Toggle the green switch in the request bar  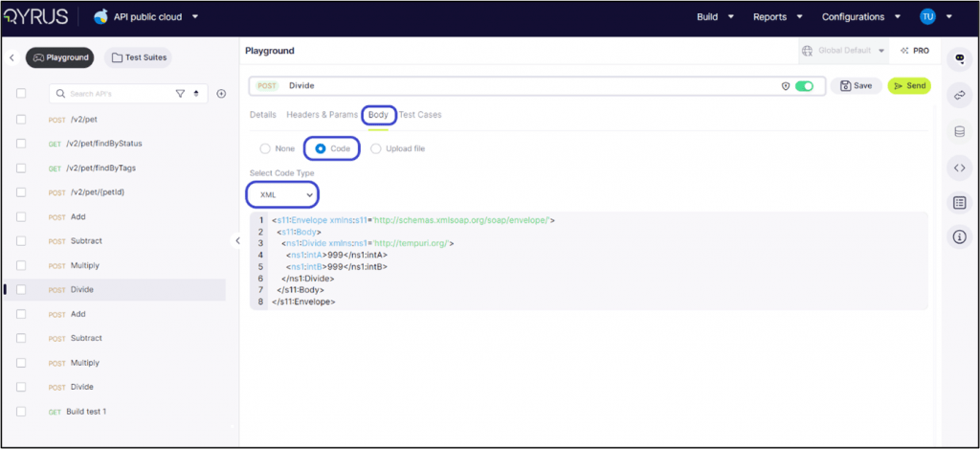pos(804,86)
